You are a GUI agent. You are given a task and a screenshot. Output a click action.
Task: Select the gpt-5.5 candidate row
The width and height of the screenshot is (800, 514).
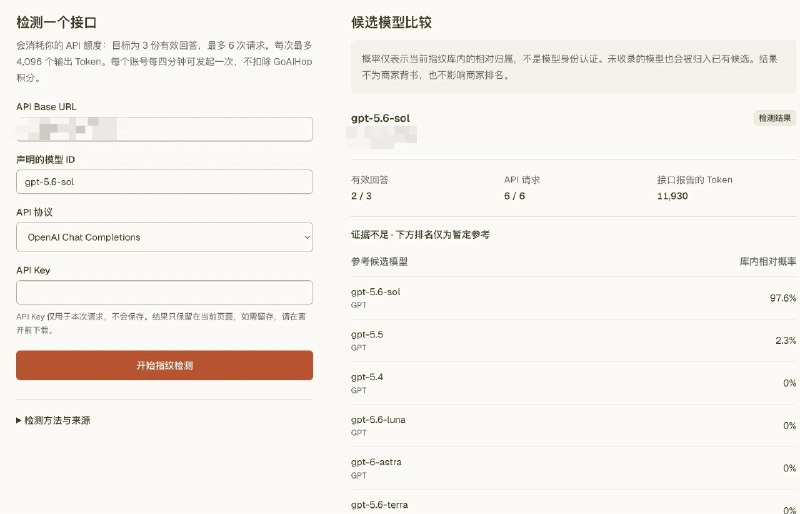point(573,340)
